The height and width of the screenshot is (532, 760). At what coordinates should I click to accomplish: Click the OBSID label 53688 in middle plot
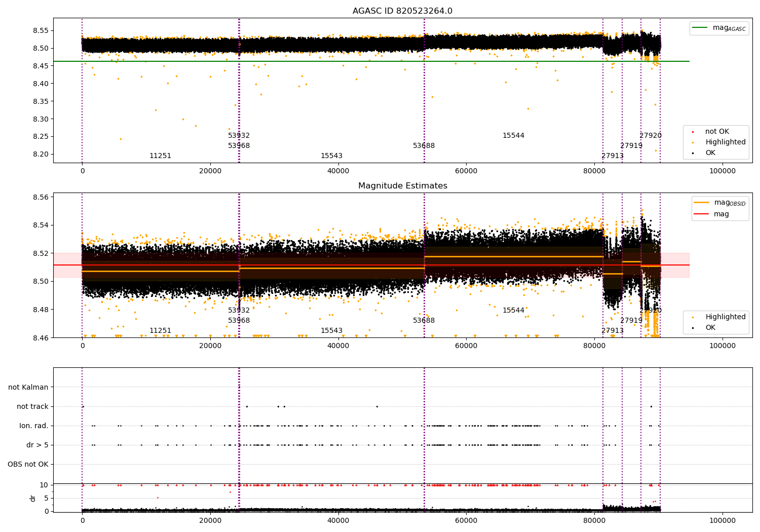pos(424,321)
